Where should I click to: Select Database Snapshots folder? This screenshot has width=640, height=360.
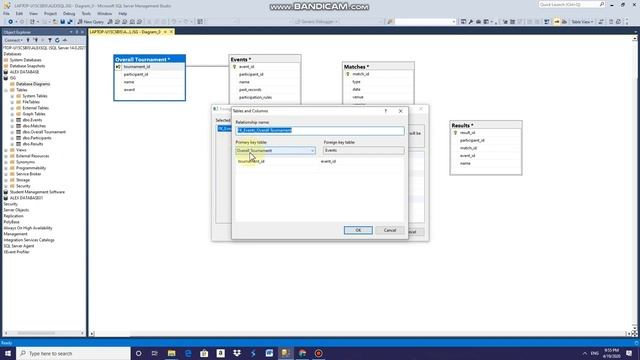(x=27, y=66)
